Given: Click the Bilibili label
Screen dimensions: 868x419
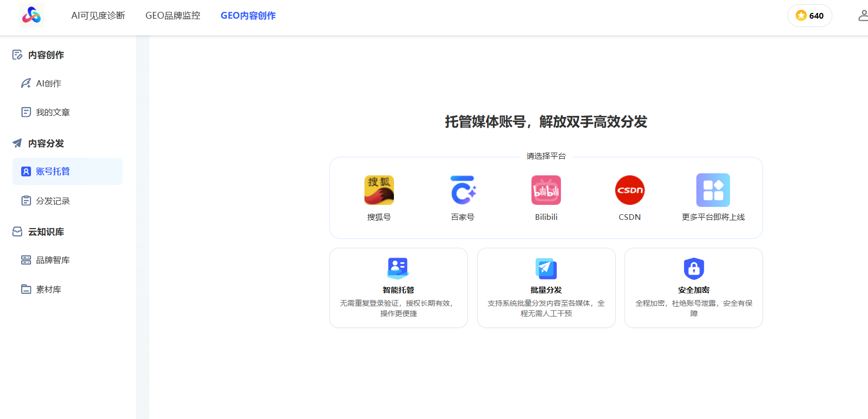Looking at the screenshot, I should [546, 217].
